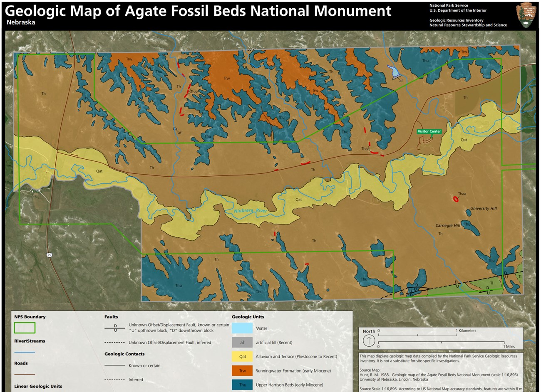
Task: Click the gray artificial fill legend swatch
Action: pos(242,343)
